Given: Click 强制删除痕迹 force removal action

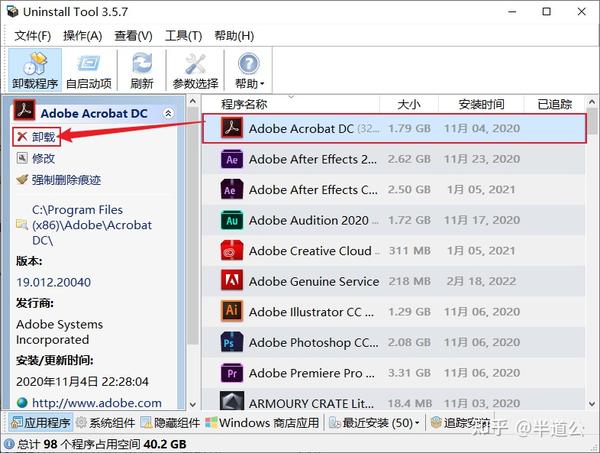Looking at the screenshot, I should (59, 179).
